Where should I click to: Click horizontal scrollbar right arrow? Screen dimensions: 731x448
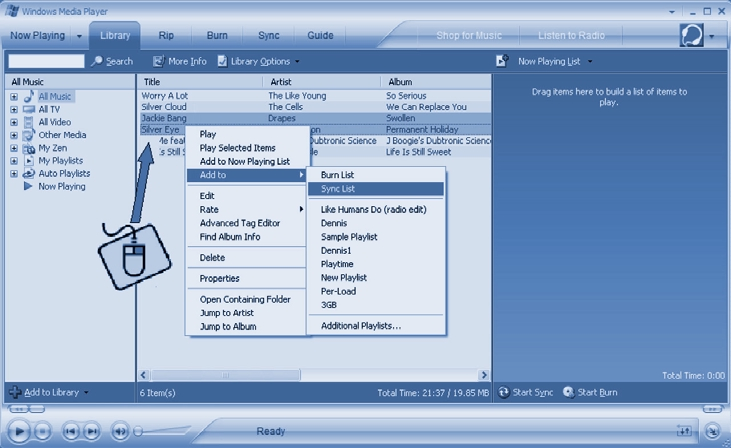pos(484,375)
